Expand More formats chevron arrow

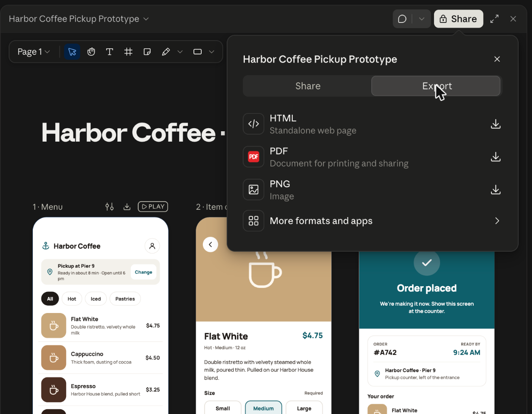[x=497, y=221]
